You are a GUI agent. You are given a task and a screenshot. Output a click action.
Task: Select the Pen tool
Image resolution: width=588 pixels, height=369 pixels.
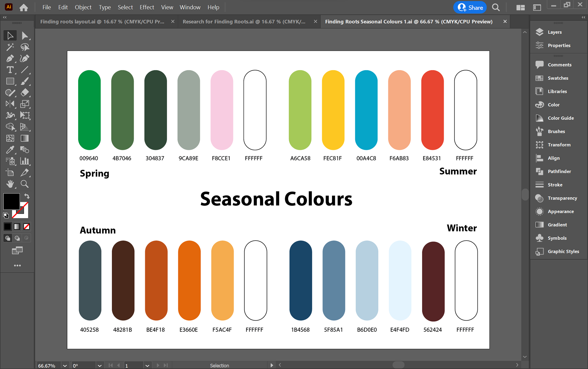click(10, 58)
